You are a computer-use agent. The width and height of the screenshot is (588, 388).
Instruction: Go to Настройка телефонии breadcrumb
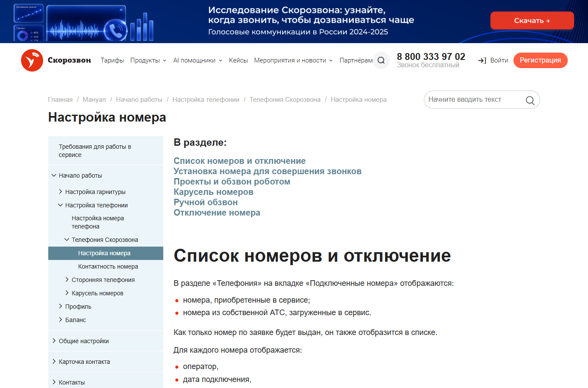pyautogui.click(x=206, y=100)
